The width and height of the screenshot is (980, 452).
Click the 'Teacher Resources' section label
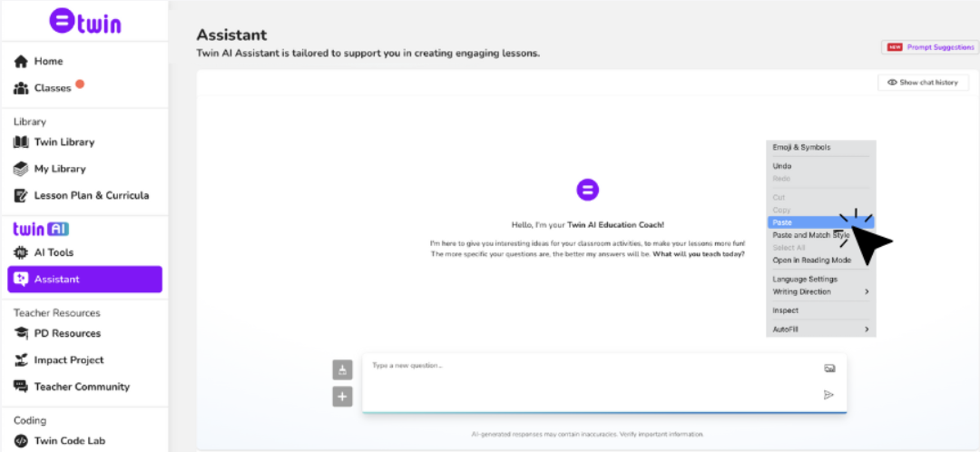tap(57, 312)
